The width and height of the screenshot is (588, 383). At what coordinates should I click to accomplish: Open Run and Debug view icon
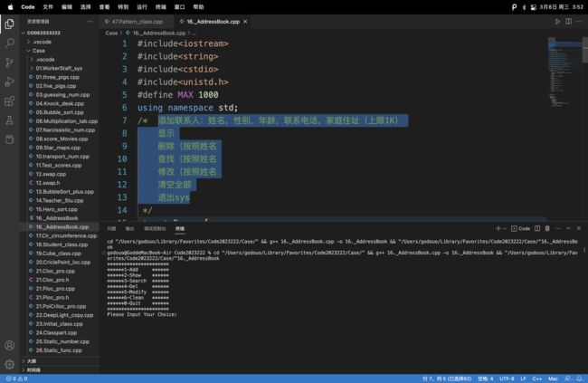click(x=9, y=81)
